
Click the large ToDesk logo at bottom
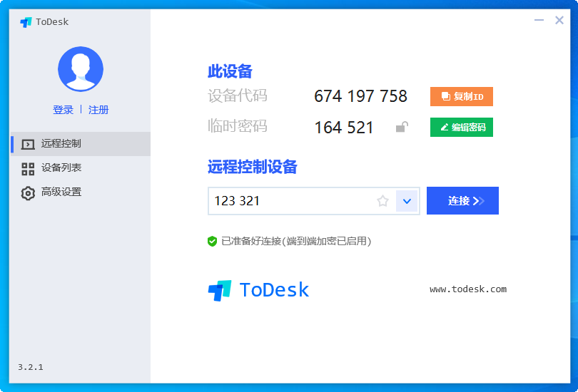(258, 290)
